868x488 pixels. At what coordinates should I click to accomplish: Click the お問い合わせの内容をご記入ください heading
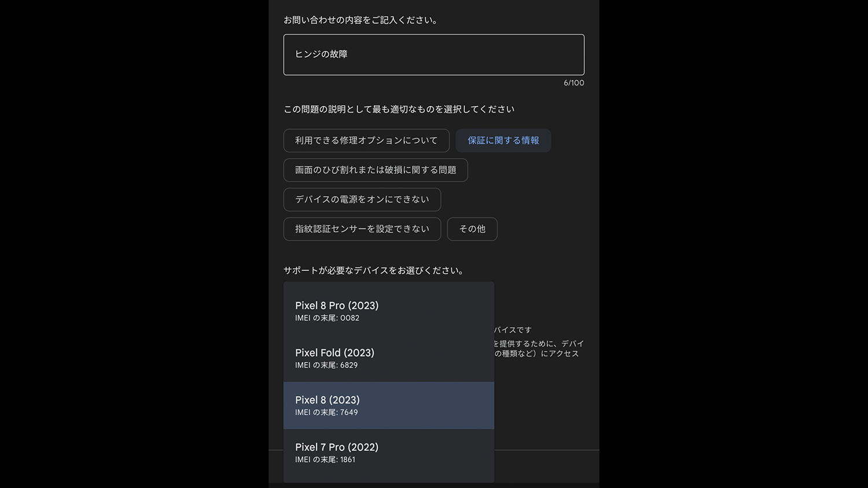pos(362,20)
